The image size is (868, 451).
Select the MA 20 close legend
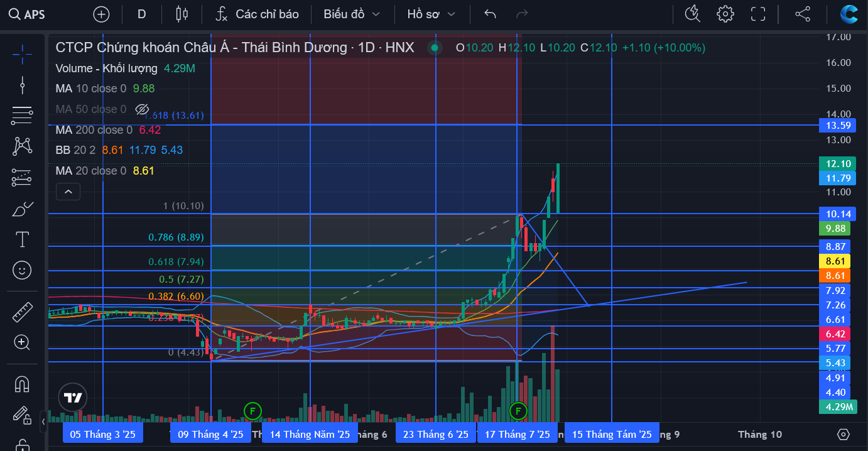[x=90, y=171]
